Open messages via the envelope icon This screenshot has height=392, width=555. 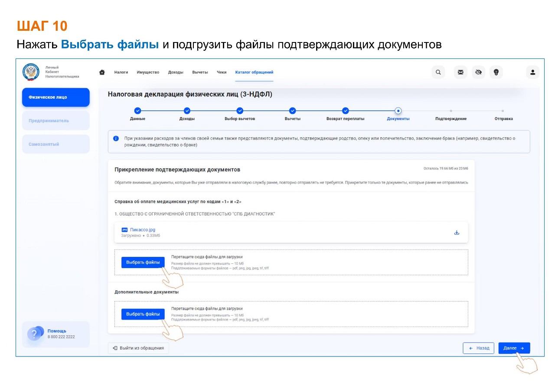(460, 72)
